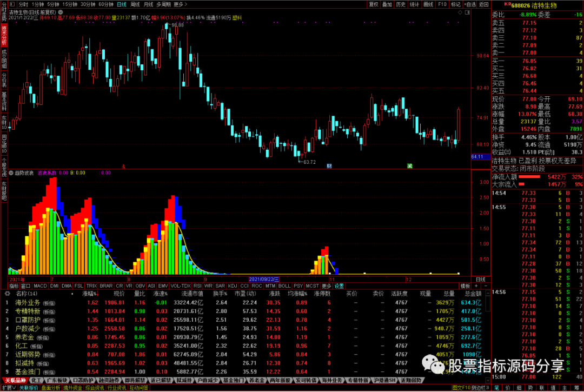Viewport: 584px width, 392px height.
Task: Select the KDJ indicator
Action: tap(233, 286)
